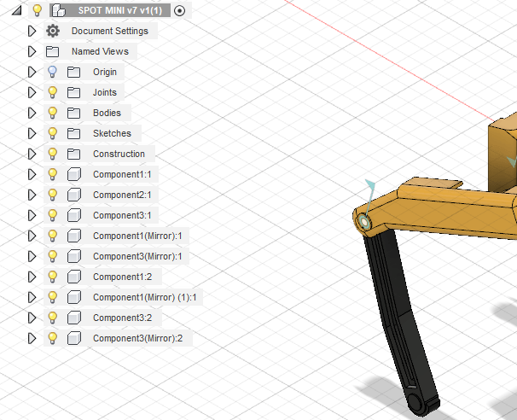The height and width of the screenshot is (420, 517).
Task: Expand the Joints folder
Action: tap(32, 92)
